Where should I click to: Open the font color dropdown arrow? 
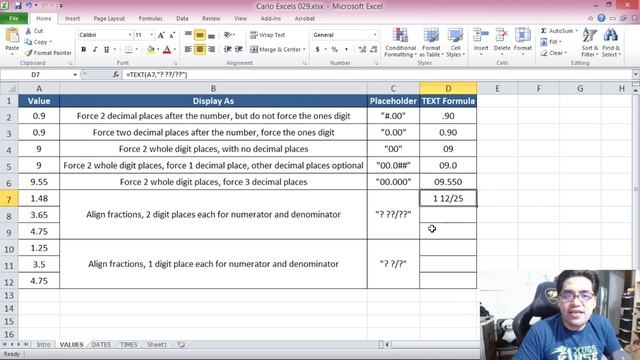click(174, 49)
